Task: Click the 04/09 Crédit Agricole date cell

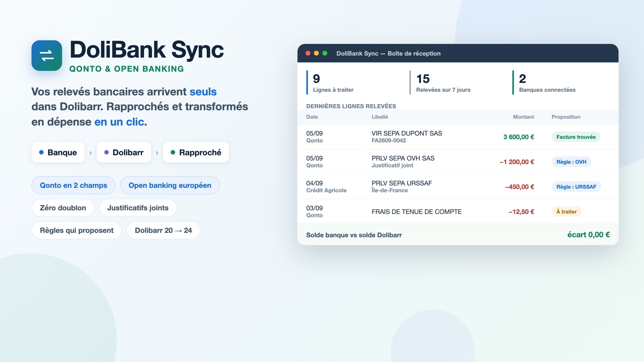Action: tap(326, 187)
